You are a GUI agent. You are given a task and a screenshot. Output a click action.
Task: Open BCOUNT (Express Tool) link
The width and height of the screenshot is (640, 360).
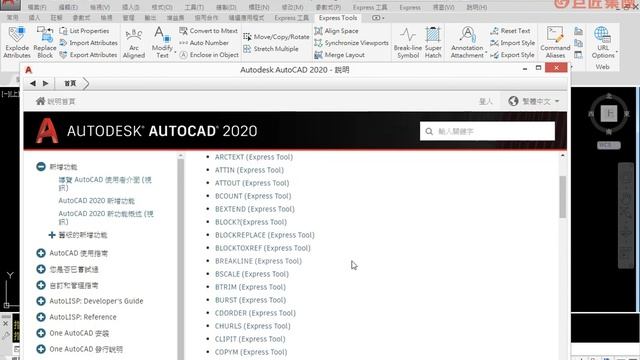tap(253, 196)
